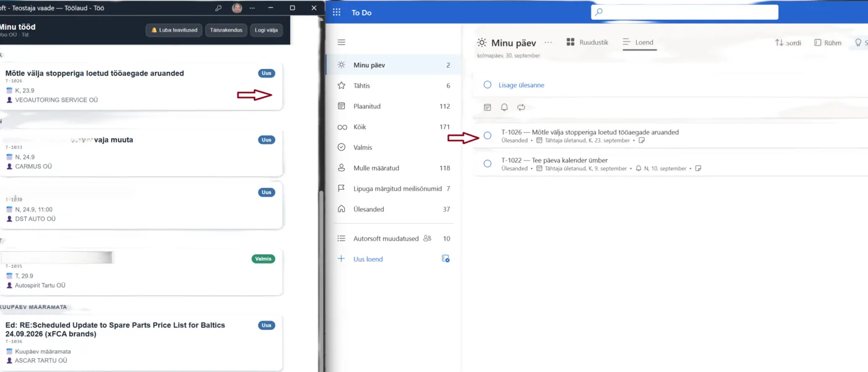This screenshot has width=868, height=372.
Task: Open the Kõik list
Action: (393, 127)
